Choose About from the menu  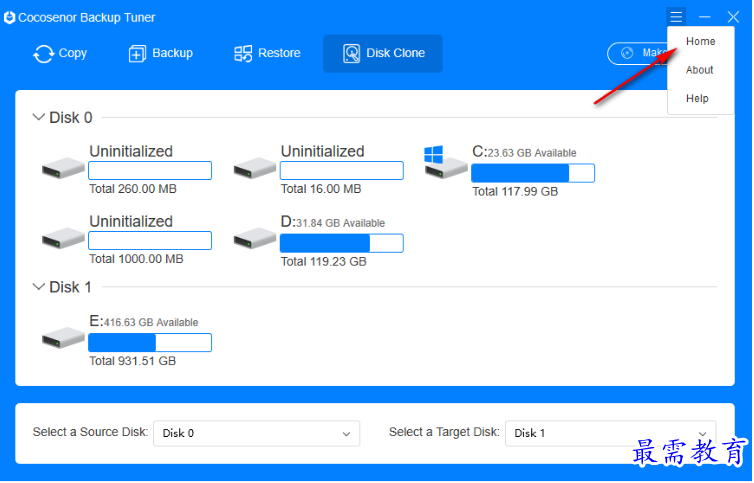point(699,70)
